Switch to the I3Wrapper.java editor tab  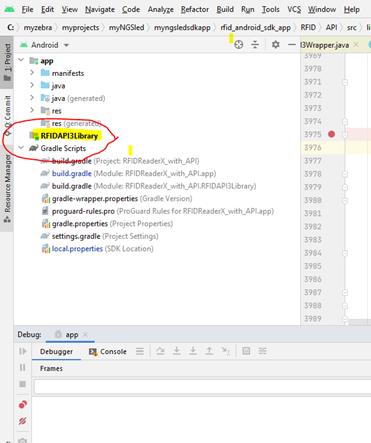point(325,45)
